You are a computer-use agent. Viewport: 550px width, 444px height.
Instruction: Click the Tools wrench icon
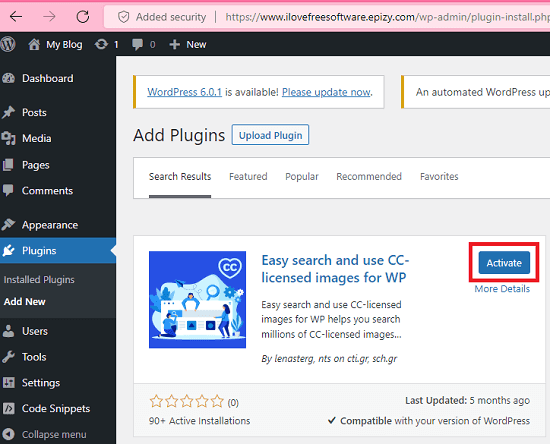pyautogui.click(x=8, y=357)
